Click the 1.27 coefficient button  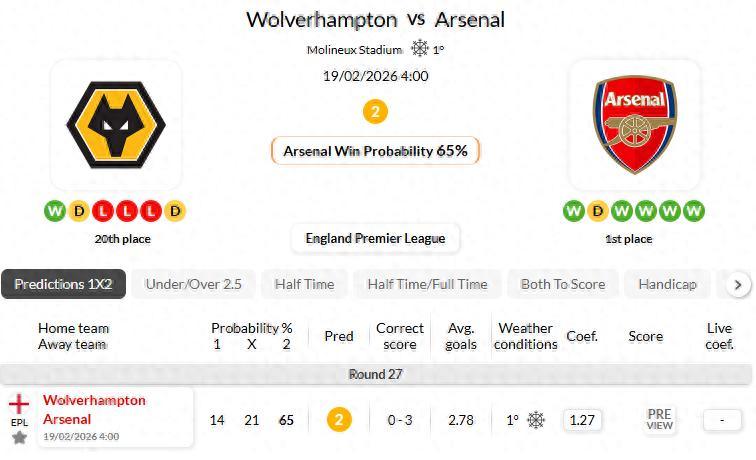point(582,420)
